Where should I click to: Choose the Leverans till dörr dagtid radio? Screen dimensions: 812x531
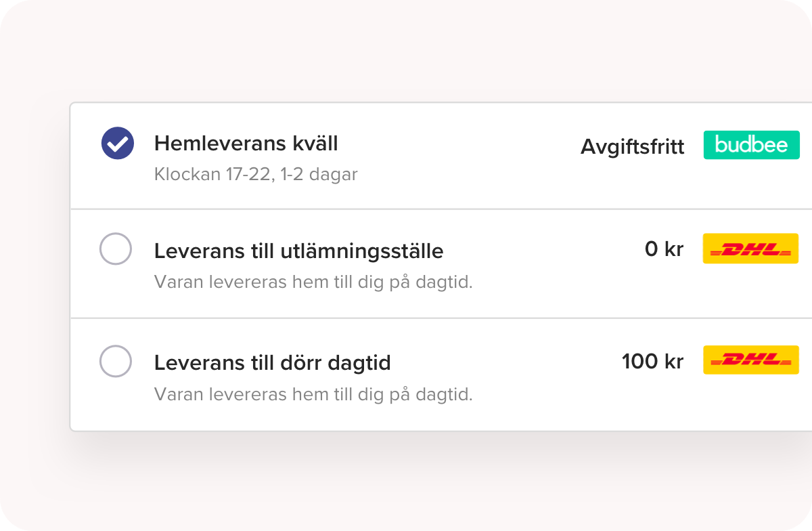click(116, 361)
